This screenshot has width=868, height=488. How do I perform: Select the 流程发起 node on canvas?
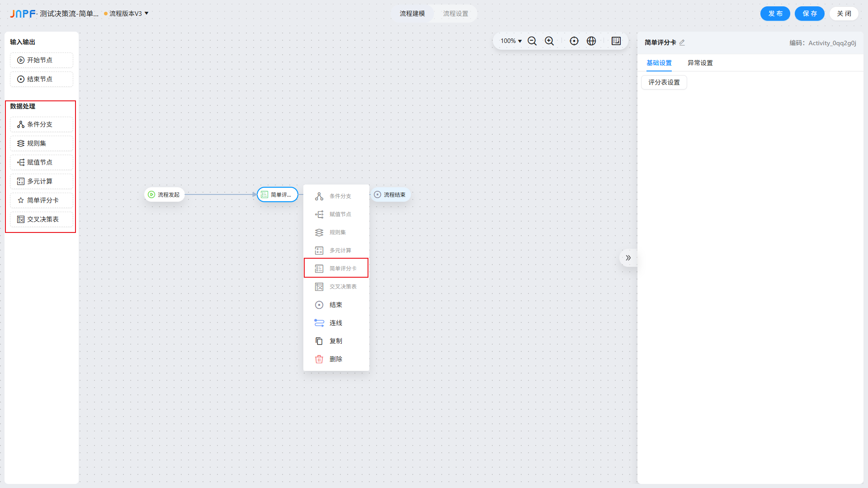point(165,194)
